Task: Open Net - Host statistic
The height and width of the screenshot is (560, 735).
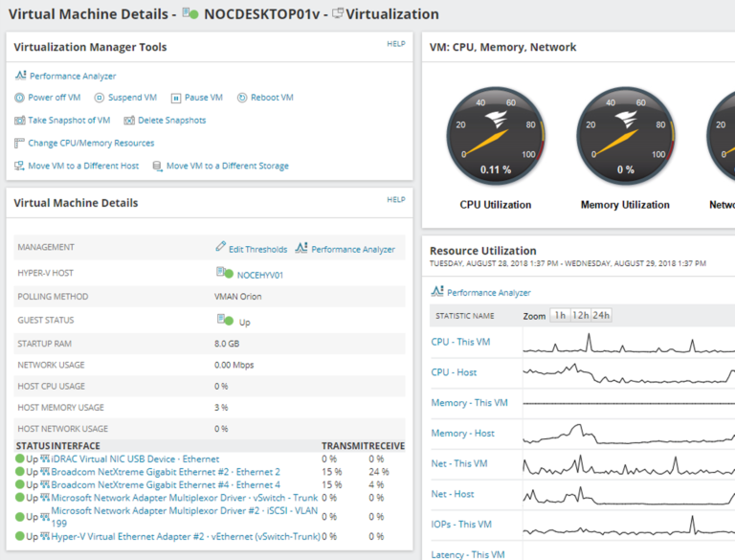Action: [x=453, y=494]
